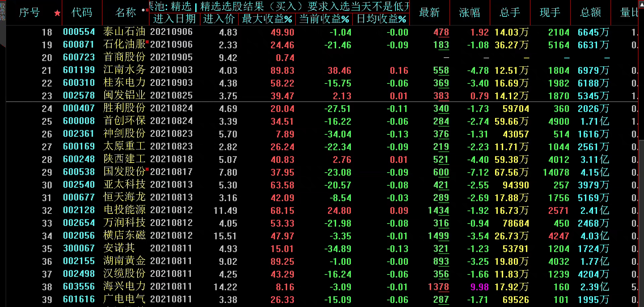Screen dimensions: 644x307
Task: Click the scroll-up arrow at the top right
Action: (x=641, y=5)
